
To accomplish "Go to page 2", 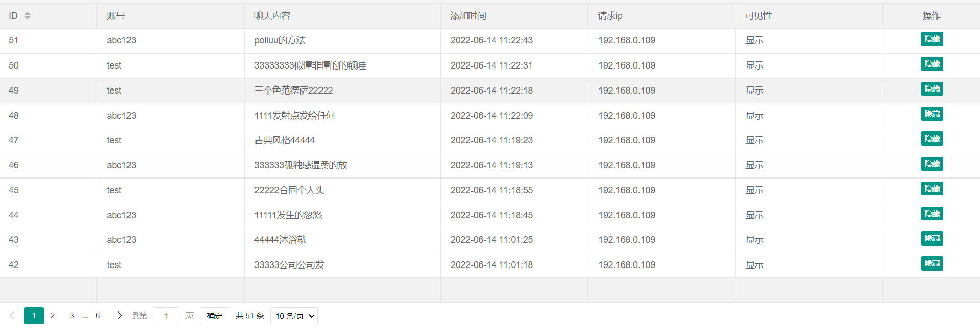I will click(x=53, y=316).
